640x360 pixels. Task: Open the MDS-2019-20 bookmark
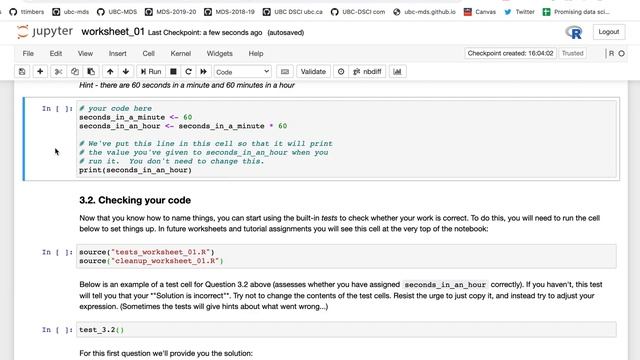171,12
